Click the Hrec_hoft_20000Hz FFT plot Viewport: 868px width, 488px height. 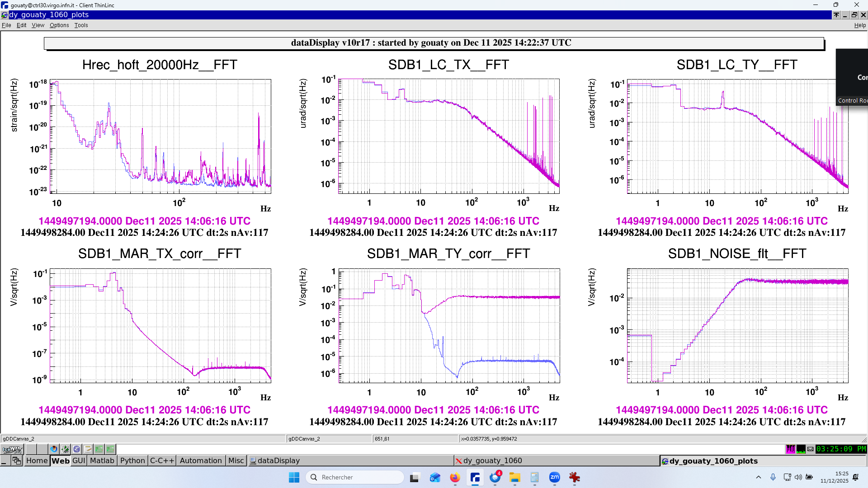(160, 136)
